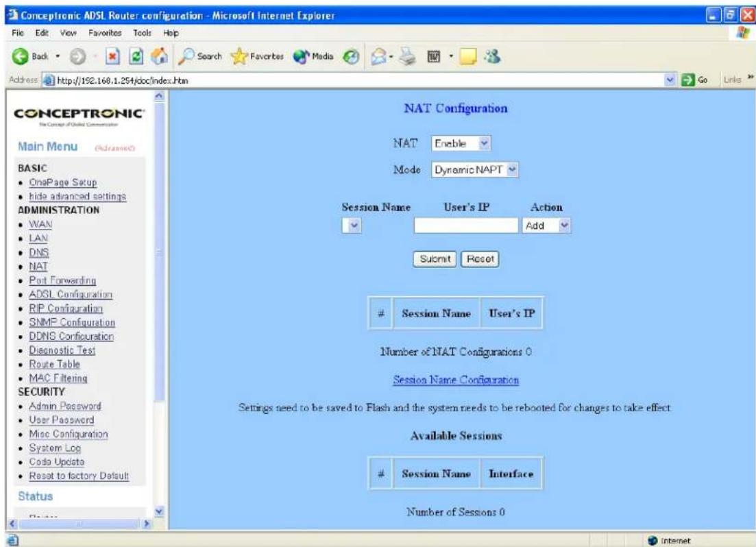The image size is (756, 547).
Task: Click the Stop loading icon
Action: [x=112, y=56]
